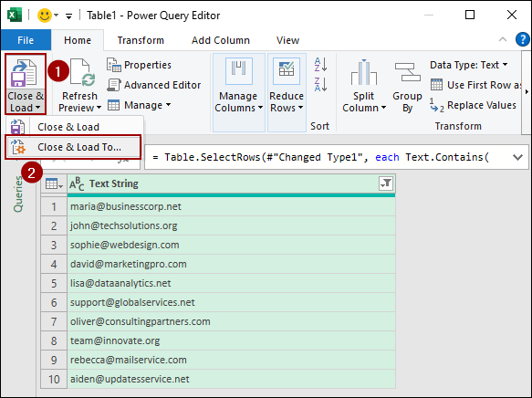This screenshot has width=532, height=398.
Task: Open the Data Type: Text dropdown
Action: point(469,65)
